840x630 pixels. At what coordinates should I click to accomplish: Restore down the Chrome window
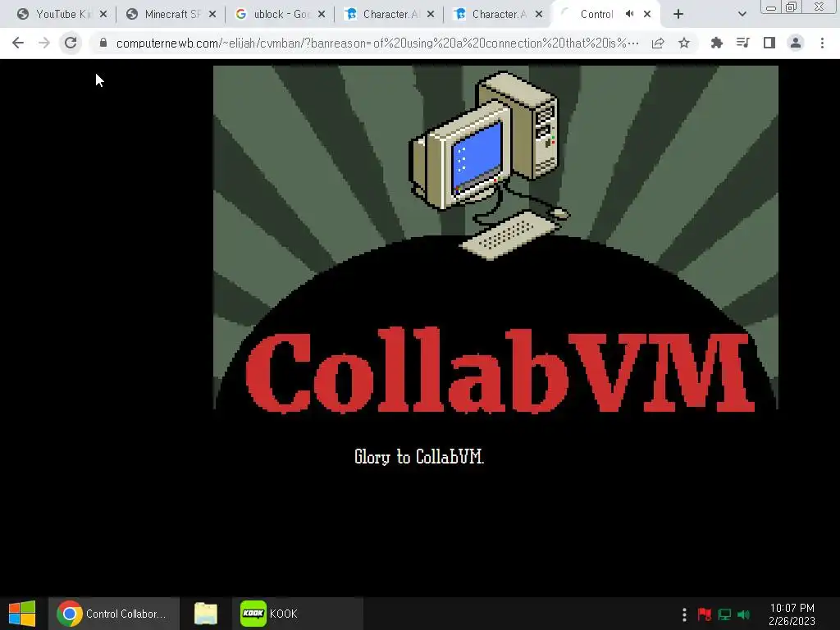tap(792, 7)
